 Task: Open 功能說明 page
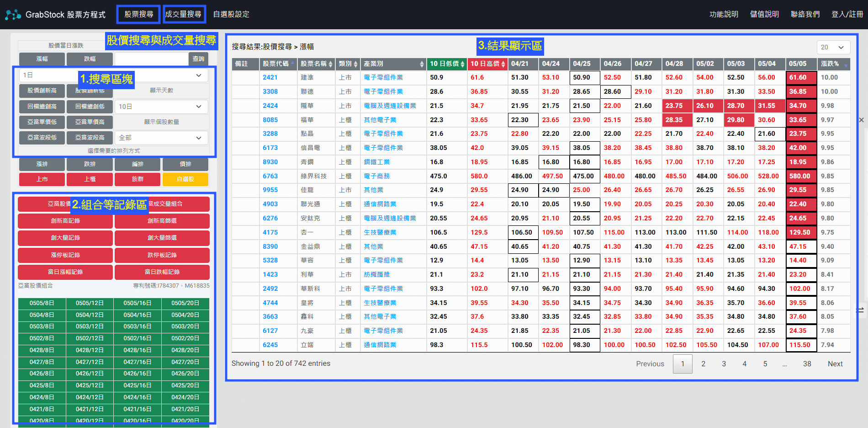(724, 14)
